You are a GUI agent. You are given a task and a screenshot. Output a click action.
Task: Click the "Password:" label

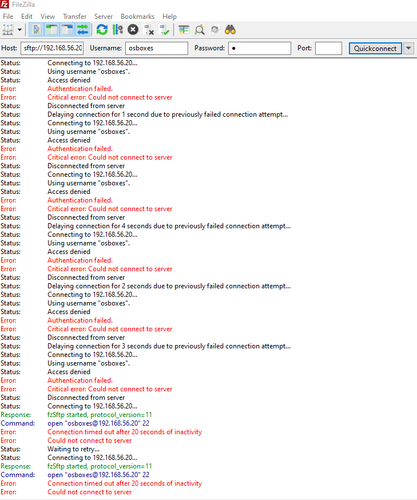(210, 48)
